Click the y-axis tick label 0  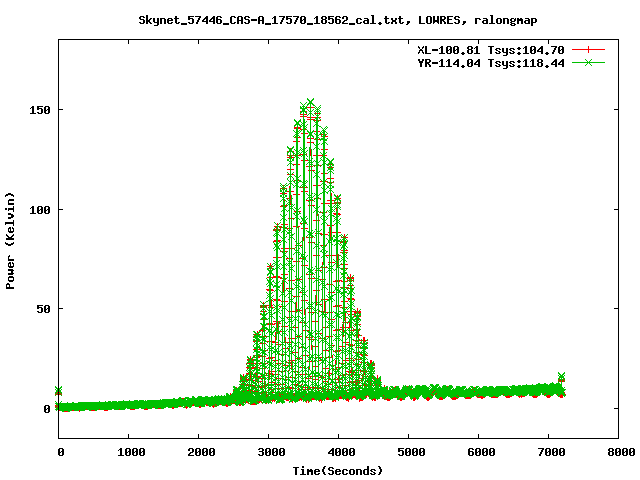click(47, 409)
